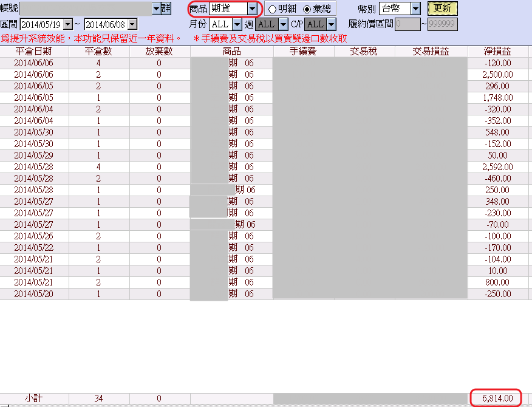532x407 pixels.
Task: Select net profit cell -230.00
Action: click(x=498, y=213)
